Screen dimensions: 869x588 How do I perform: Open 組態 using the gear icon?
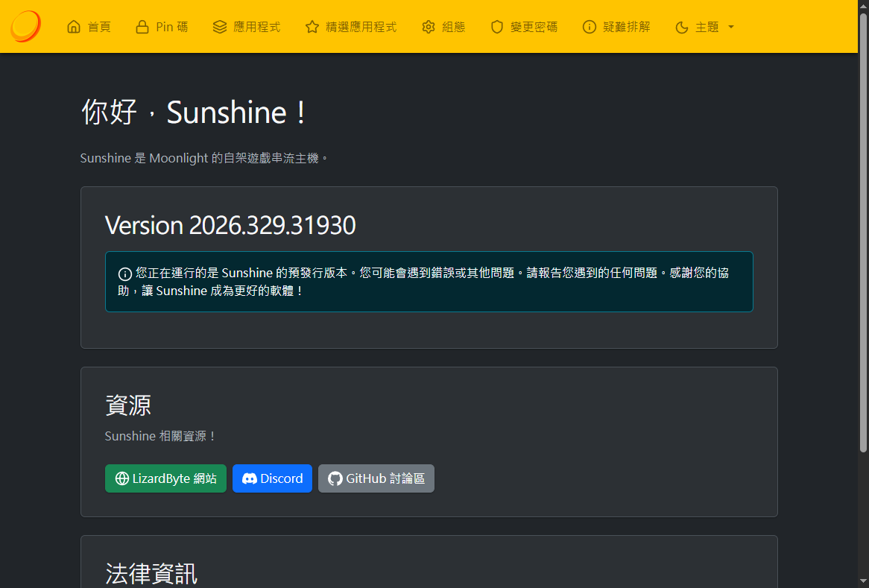click(x=428, y=27)
